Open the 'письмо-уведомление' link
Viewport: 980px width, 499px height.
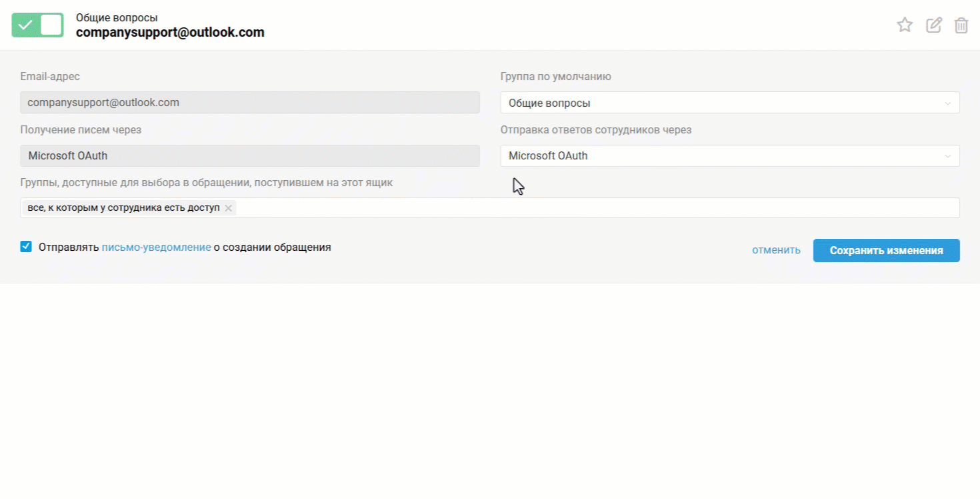[156, 247]
